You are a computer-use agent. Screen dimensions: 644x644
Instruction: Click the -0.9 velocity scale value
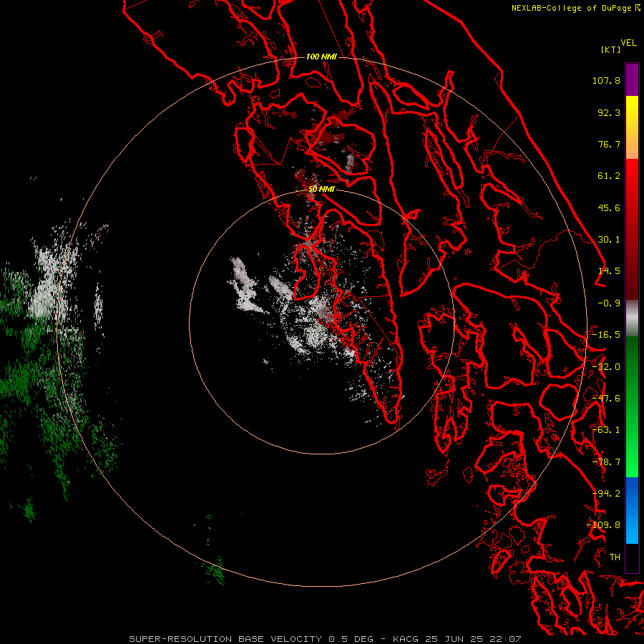pyautogui.click(x=609, y=303)
